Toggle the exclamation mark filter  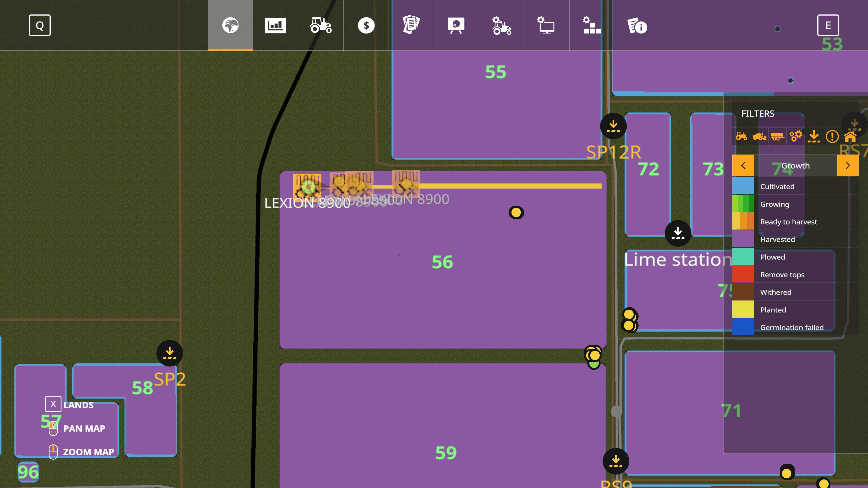(832, 136)
